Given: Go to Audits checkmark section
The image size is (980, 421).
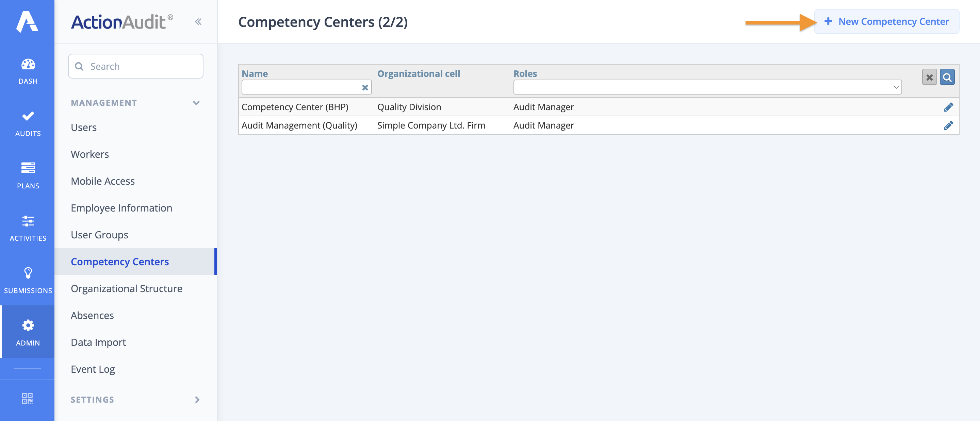Looking at the screenshot, I should point(28,116).
